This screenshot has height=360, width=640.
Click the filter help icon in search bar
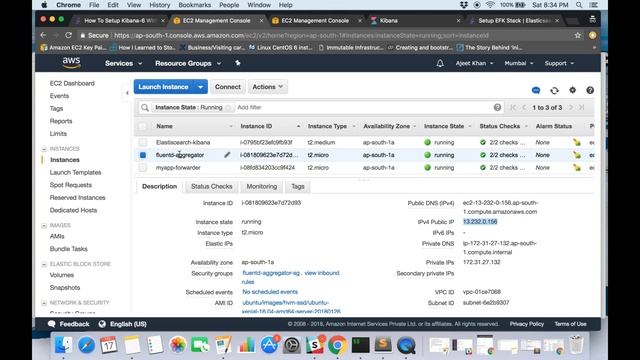click(x=497, y=107)
